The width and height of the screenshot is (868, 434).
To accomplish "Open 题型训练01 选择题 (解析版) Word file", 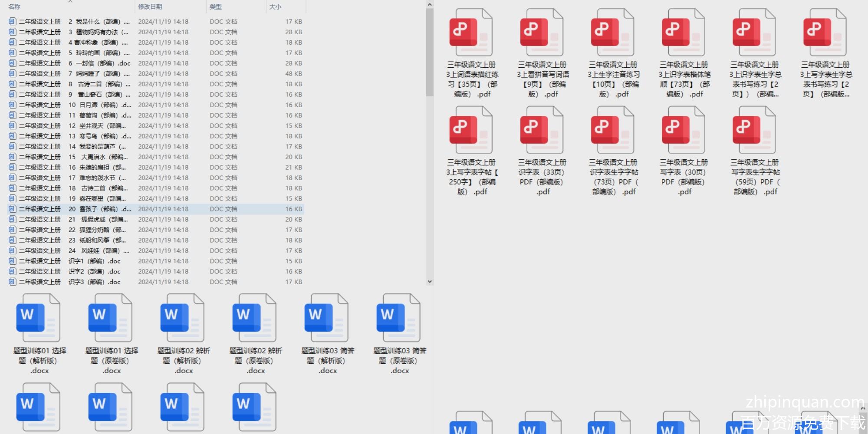I will (38, 318).
